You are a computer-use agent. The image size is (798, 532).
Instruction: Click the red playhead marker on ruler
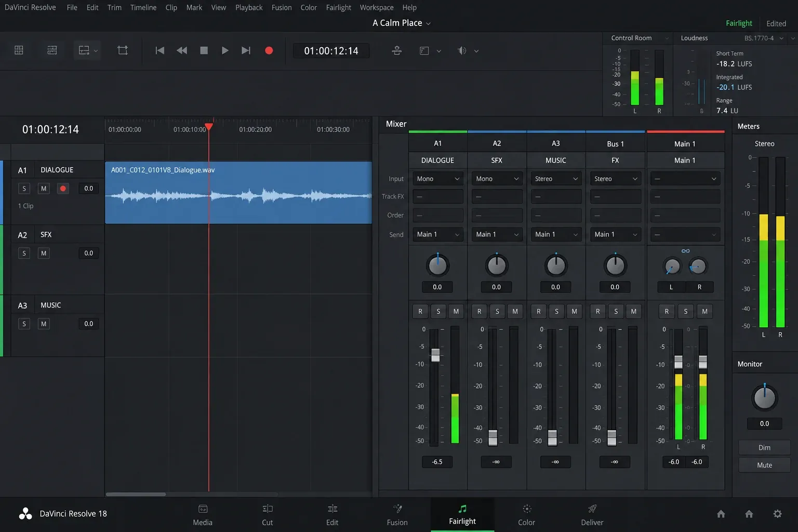pyautogui.click(x=209, y=127)
